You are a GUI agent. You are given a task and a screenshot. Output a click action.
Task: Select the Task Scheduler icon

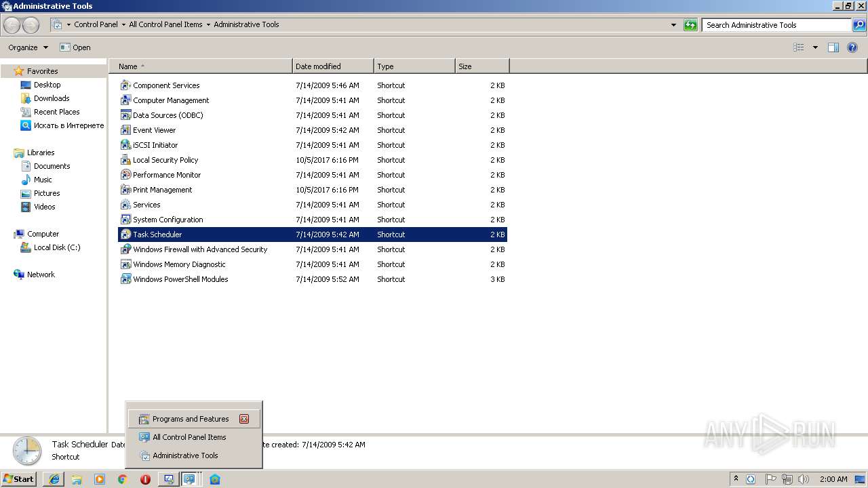[x=125, y=235]
